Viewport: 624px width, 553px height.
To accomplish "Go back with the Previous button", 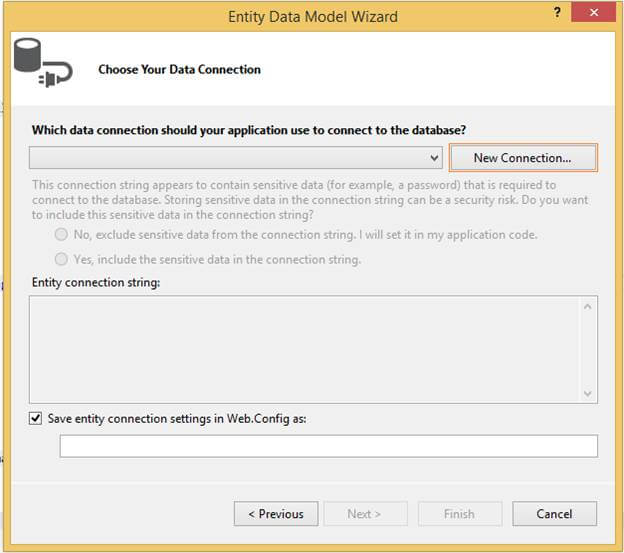I will pyautogui.click(x=276, y=514).
